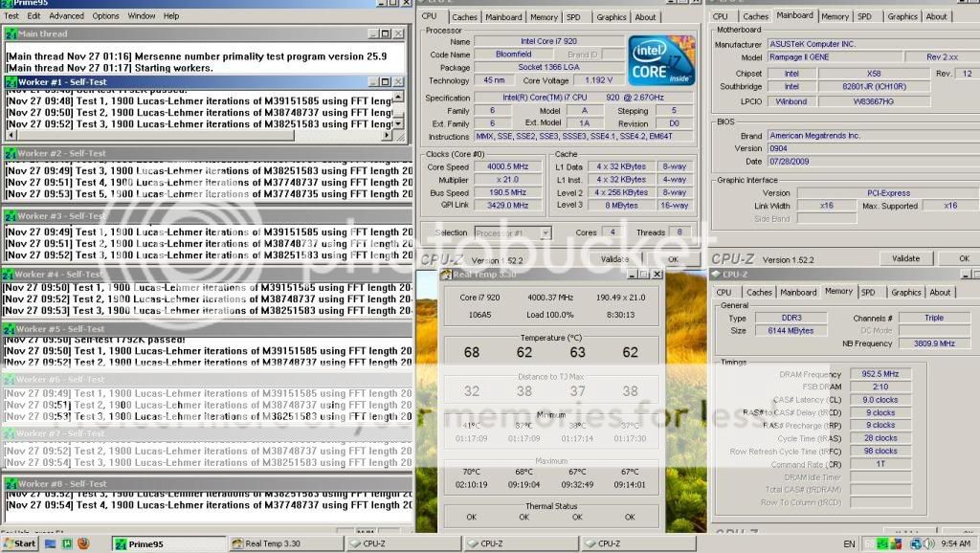
Task: Click the "952.5 MHz" DRAM Frequency value
Action: pyautogui.click(x=880, y=374)
